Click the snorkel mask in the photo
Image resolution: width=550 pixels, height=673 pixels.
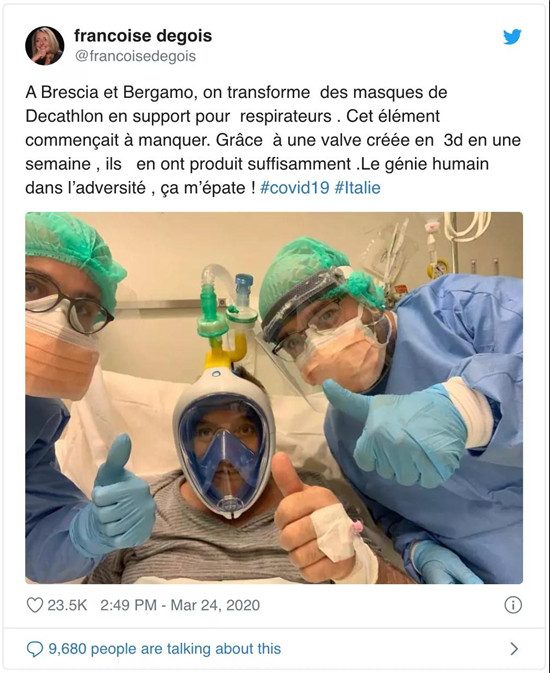[224, 442]
